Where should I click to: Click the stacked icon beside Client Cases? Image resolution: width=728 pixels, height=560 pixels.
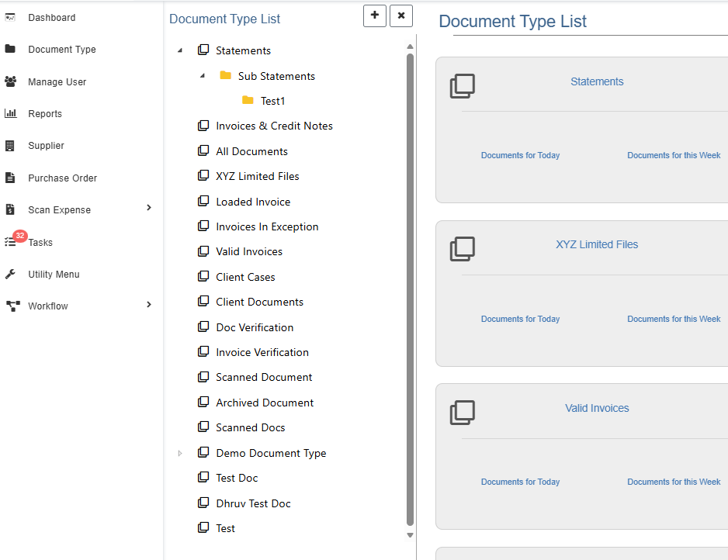(x=203, y=276)
